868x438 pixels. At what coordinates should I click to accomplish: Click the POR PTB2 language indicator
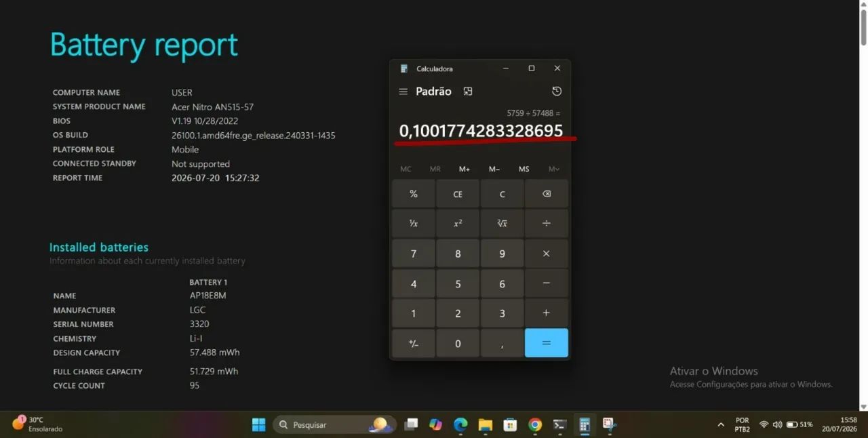click(743, 424)
